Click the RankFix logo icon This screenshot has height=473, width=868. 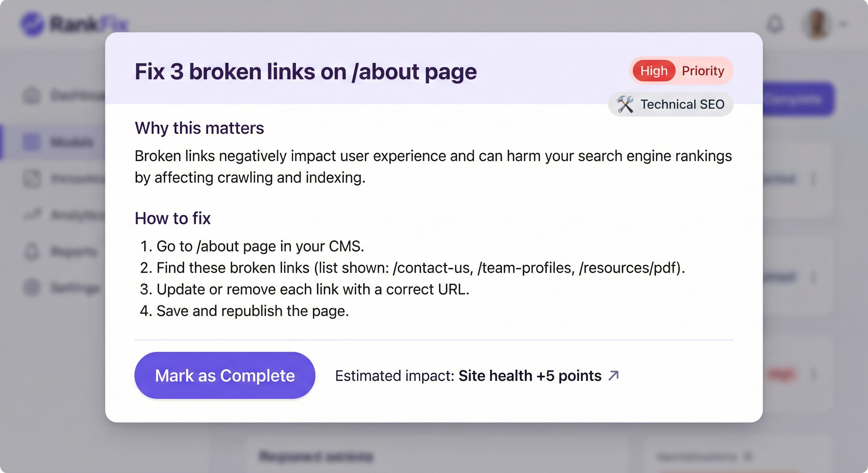(32, 24)
